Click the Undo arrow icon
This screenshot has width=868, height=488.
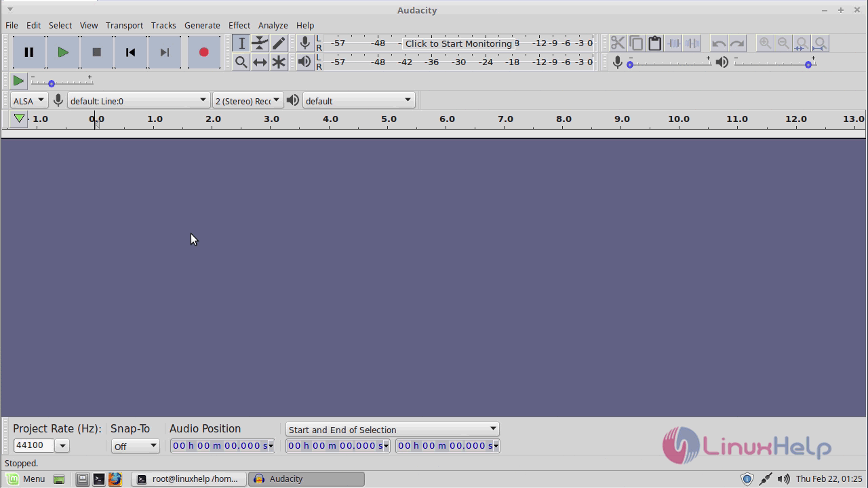click(719, 43)
